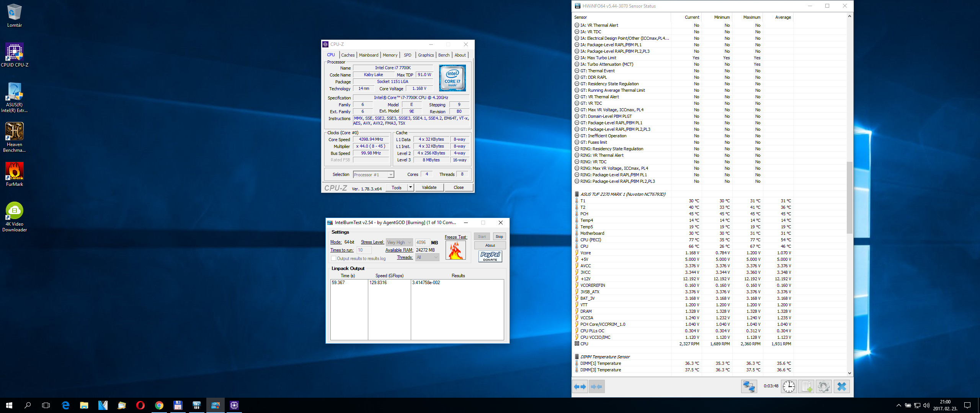980x413 pixels.
Task: Open HWiNFO sensor settings gear
Action: point(823,387)
